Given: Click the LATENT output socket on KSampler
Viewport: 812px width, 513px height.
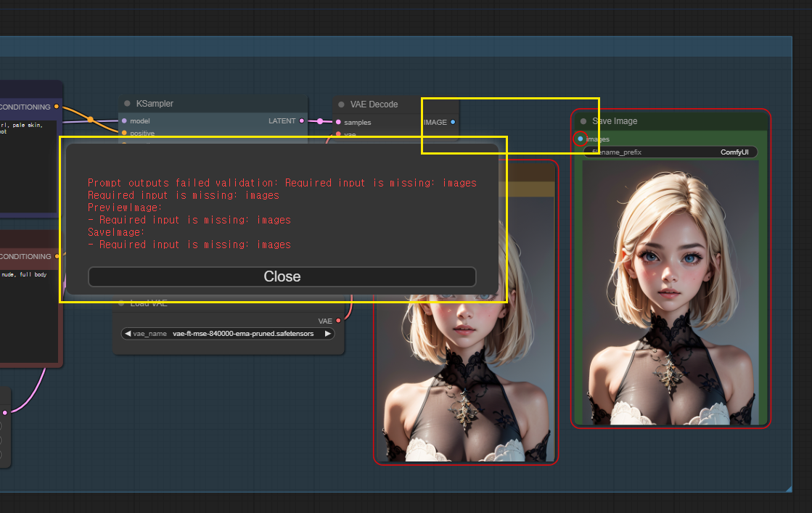Looking at the screenshot, I should [x=302, y=120].
